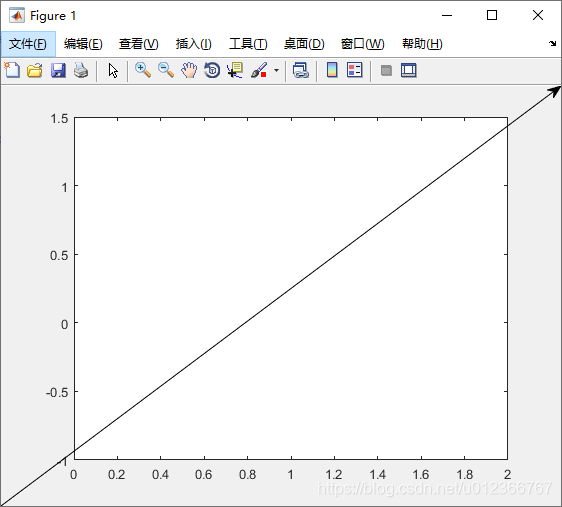The image size is (562, 507).
Task: Enable the Rotate 3D tool
Action: (212, 70)
